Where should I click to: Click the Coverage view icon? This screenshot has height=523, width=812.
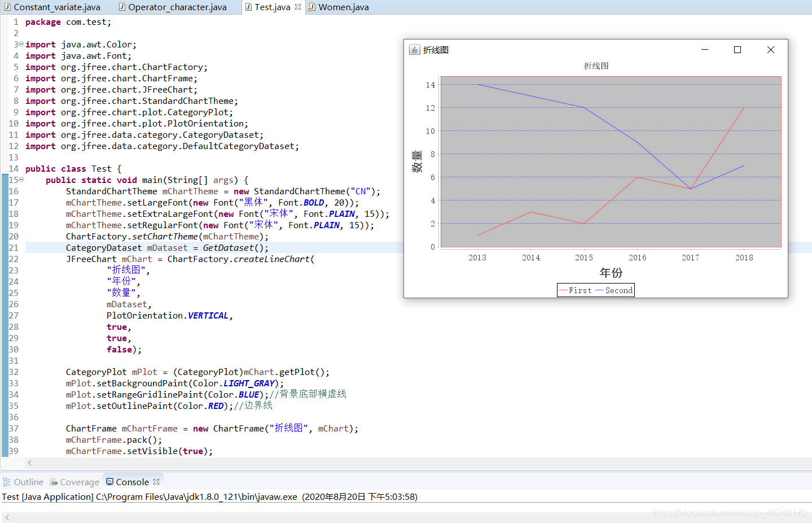54,482
